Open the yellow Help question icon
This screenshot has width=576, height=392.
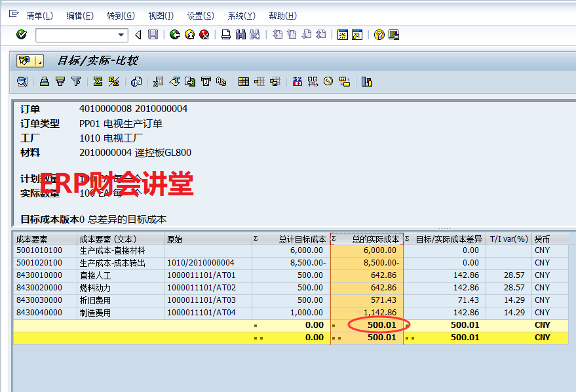[x=379, y=35]
